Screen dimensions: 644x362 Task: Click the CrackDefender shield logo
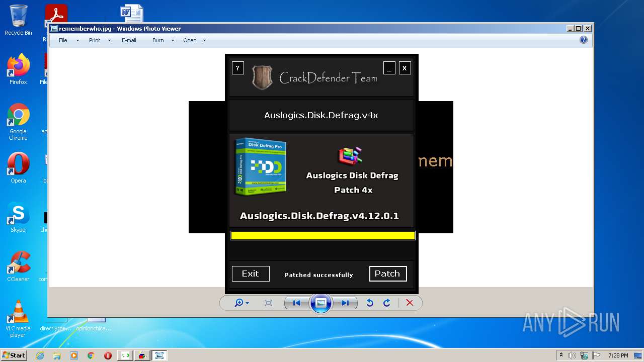[262, 77]
